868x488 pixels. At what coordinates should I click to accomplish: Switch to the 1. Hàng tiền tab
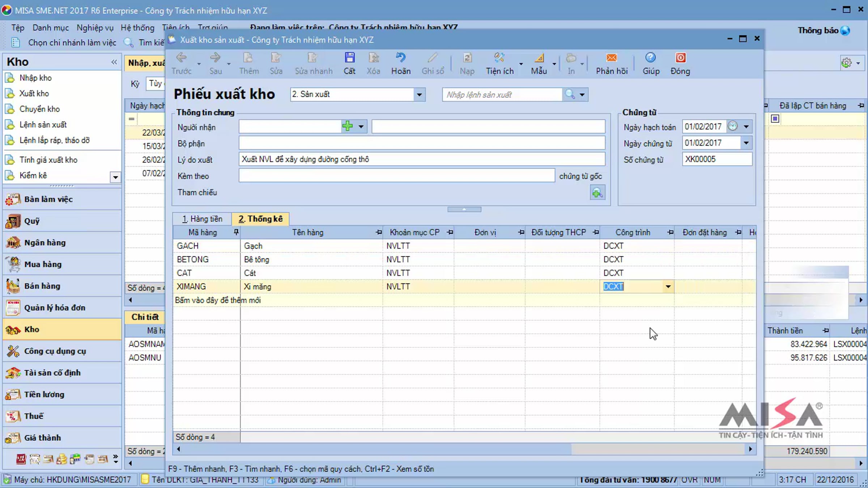202,219
